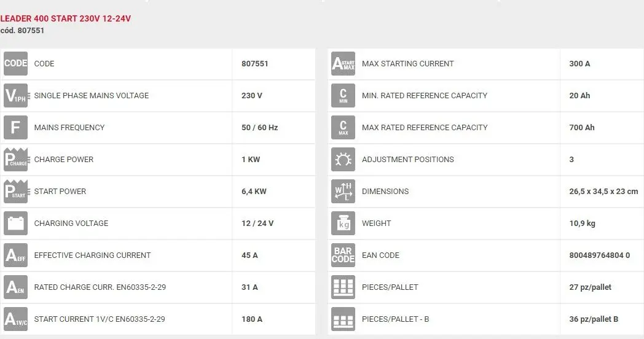
Task: Click the adjustment positions gear icon
Action: point(344,160)
